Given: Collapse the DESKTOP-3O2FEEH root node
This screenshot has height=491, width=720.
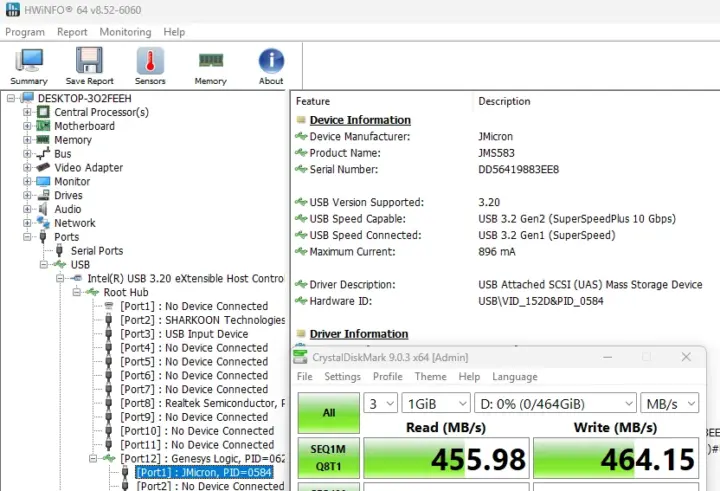Looking at the screenshot, I should click(x=11, y=98).
